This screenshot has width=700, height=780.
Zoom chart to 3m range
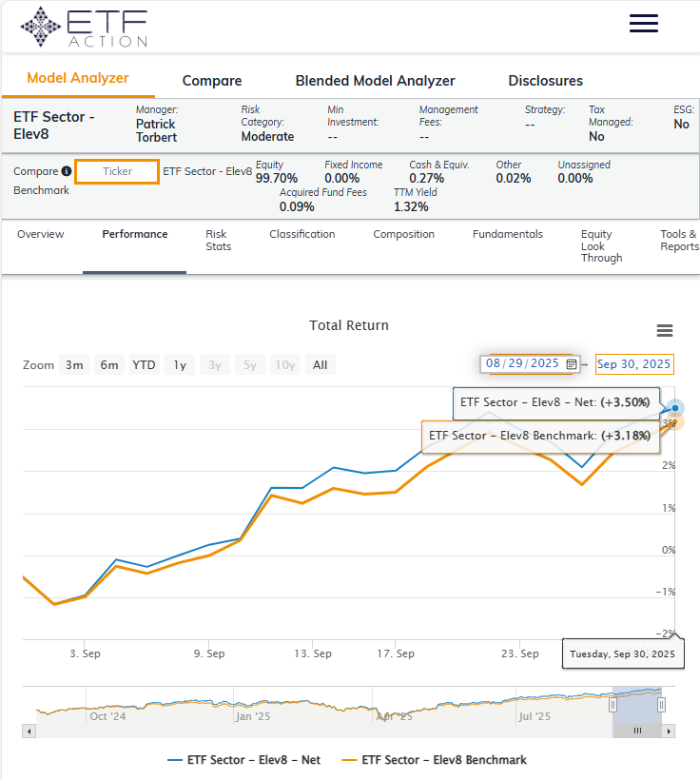74,364
